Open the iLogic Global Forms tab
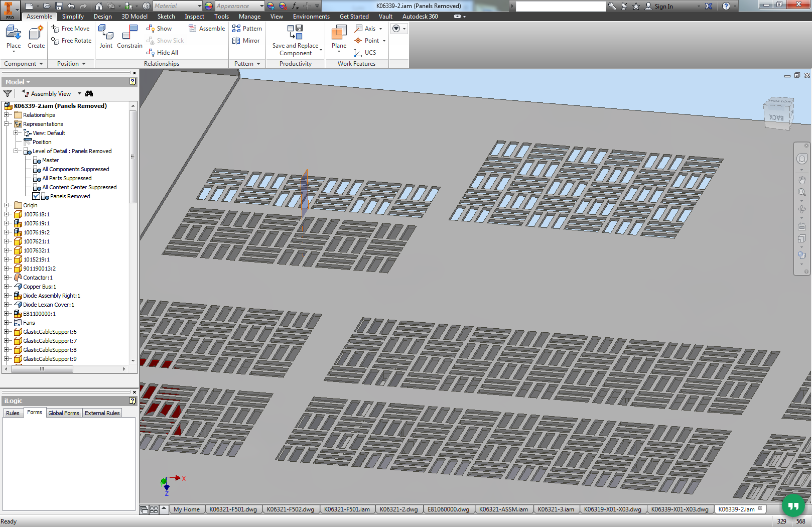The width and height of the screenshot is (812, 527). point(64,413)
